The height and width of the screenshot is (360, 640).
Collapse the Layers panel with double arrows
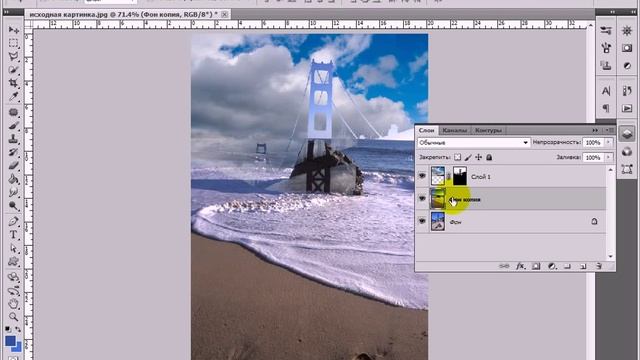pyautogui.click(x=595, y=130)
